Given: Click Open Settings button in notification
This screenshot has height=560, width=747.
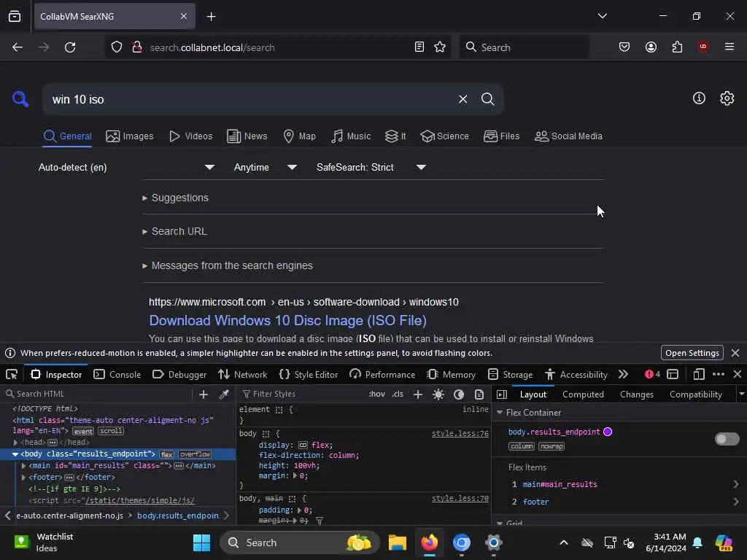Looking at the screenshot, I should pos(692,353).
